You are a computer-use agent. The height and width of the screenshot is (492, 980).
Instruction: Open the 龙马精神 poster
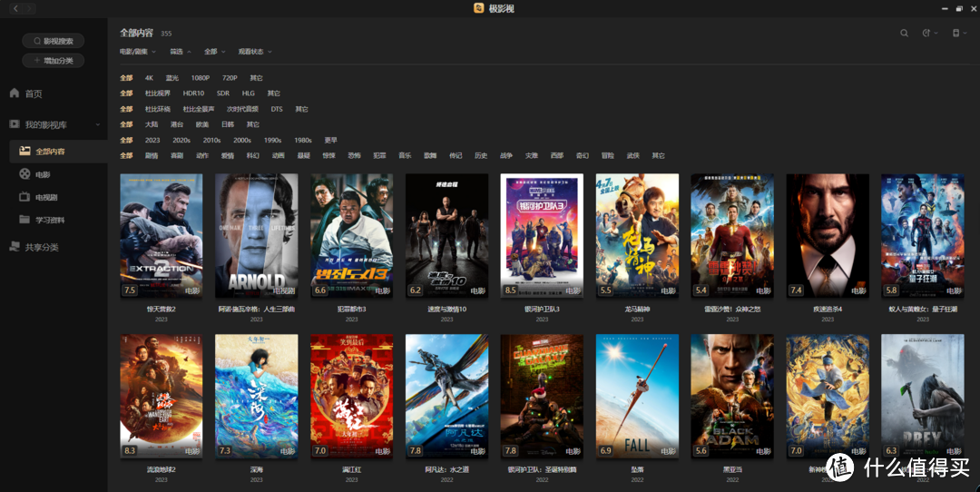click(637, 236)
